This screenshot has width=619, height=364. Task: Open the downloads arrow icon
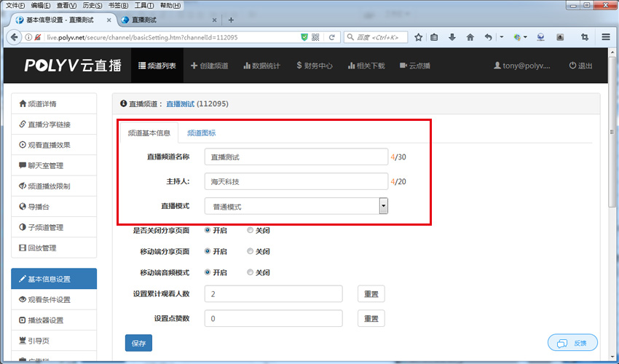click(x=452, y=36)
